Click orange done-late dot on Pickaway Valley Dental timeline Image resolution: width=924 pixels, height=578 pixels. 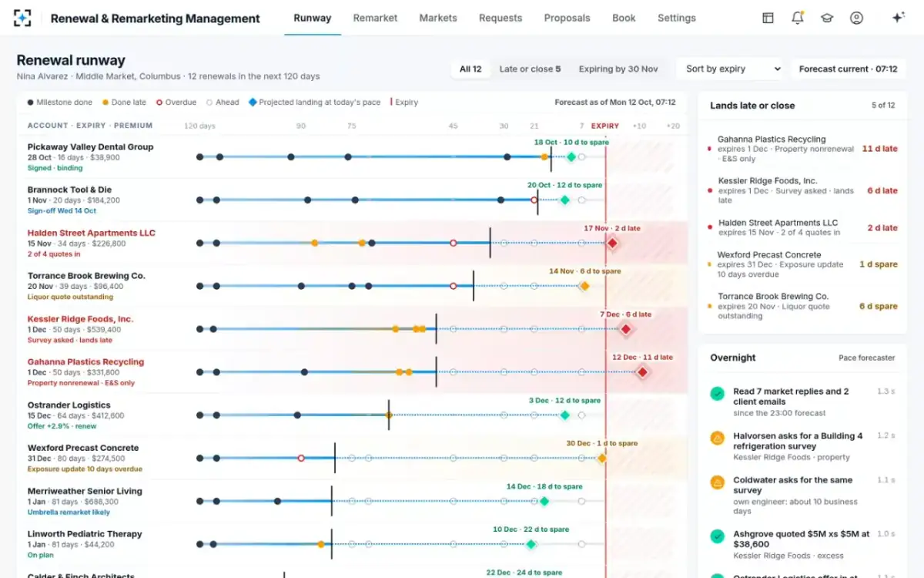[x=544, y=156]
